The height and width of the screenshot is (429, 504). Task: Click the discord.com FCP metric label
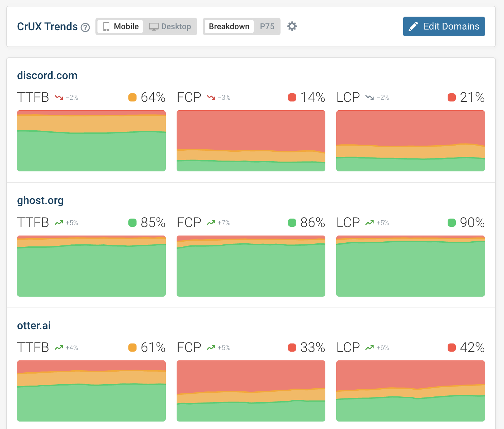pyautogui.click(x=189, y=97)
